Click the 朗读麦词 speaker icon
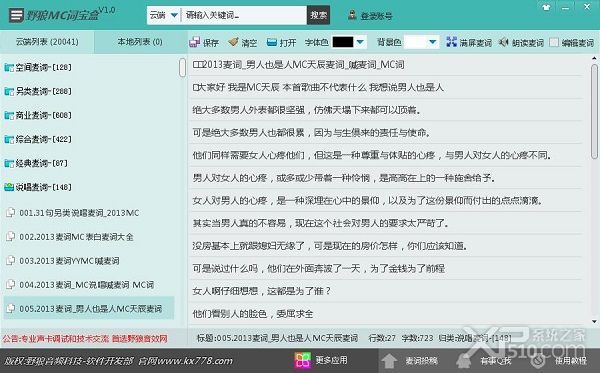 [504, 42]
